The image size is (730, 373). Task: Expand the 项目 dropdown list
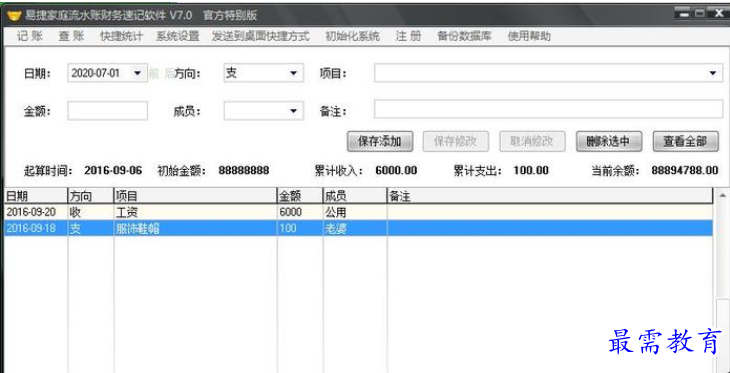pos(713,73)
